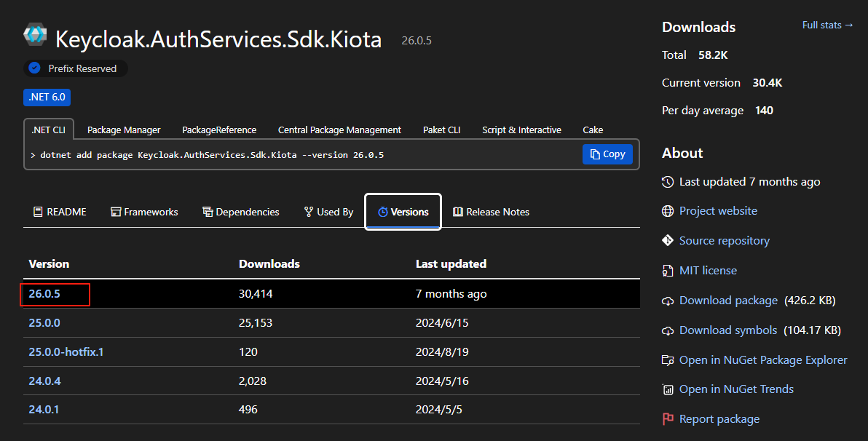Open the Release Notes tab
Image resolution: width=868 pixels, height=441 pixels.
(x=491, y=212)
